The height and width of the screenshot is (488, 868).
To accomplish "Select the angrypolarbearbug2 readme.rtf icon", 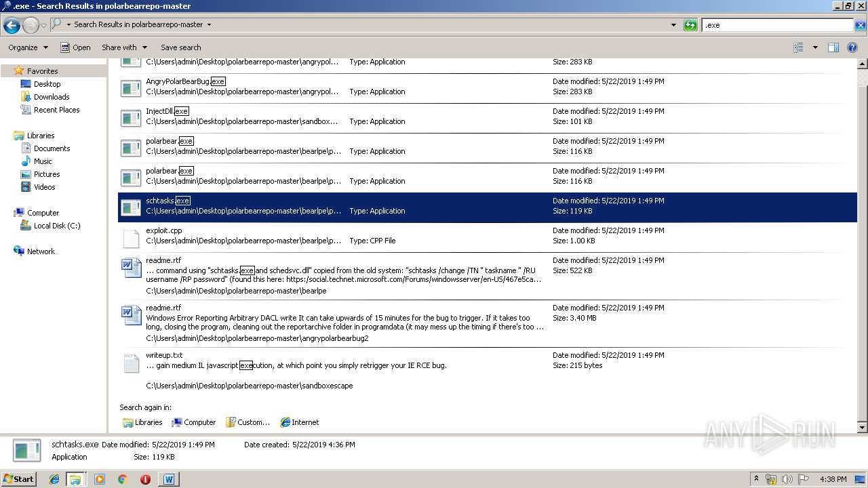I will coord(130,315).
